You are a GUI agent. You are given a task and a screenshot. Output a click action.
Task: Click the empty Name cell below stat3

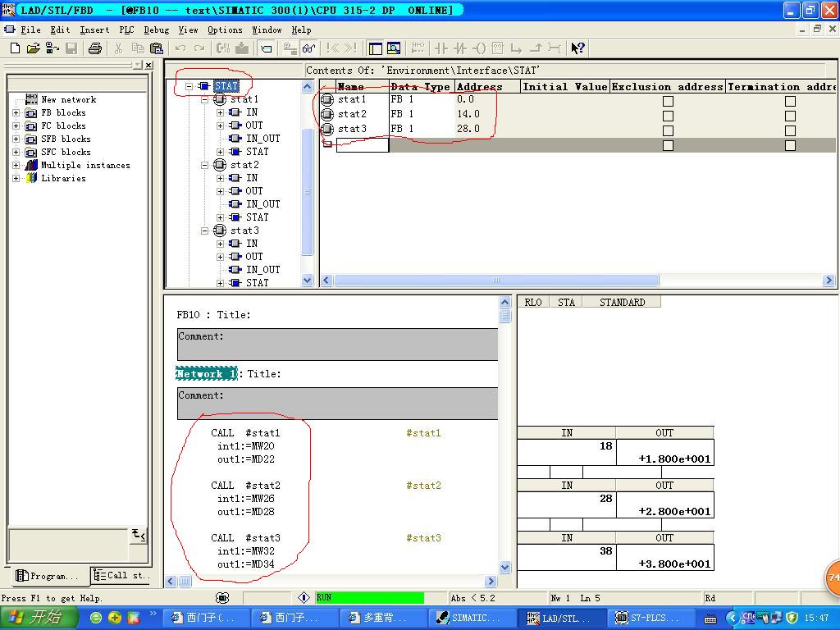(x=362, y=145)
